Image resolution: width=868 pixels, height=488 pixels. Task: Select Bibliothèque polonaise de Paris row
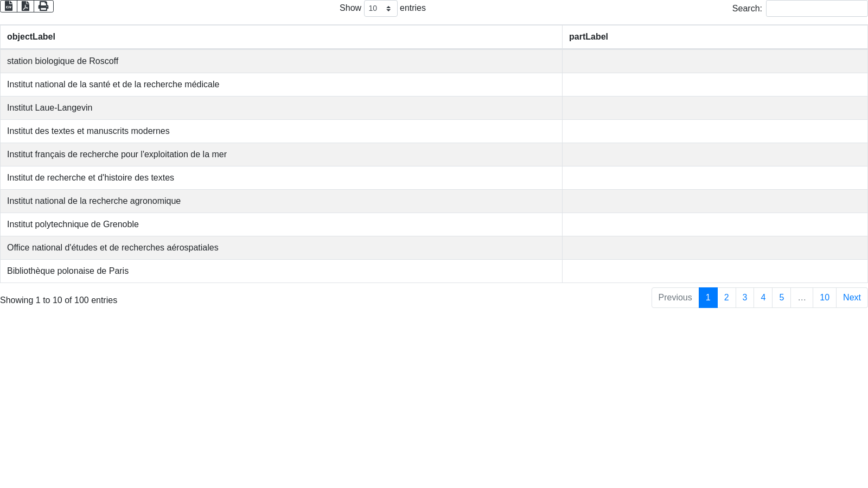434,271
